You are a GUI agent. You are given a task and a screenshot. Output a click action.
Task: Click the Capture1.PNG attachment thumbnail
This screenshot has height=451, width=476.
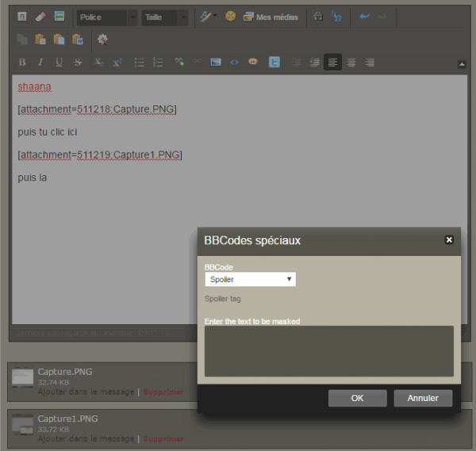(x=22, y=424)
